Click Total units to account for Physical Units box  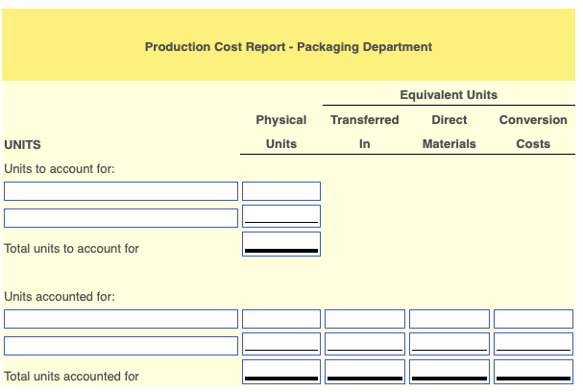(x=281, y=244)
